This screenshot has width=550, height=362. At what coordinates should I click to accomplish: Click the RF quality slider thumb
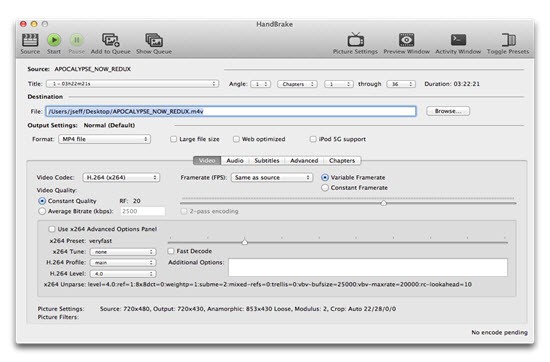[x=384, y=203]
